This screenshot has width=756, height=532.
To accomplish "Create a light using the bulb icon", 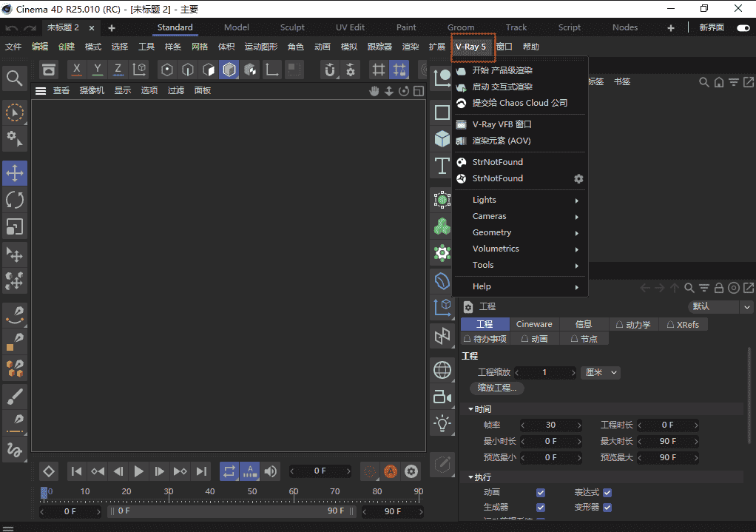I will [441, 423].
